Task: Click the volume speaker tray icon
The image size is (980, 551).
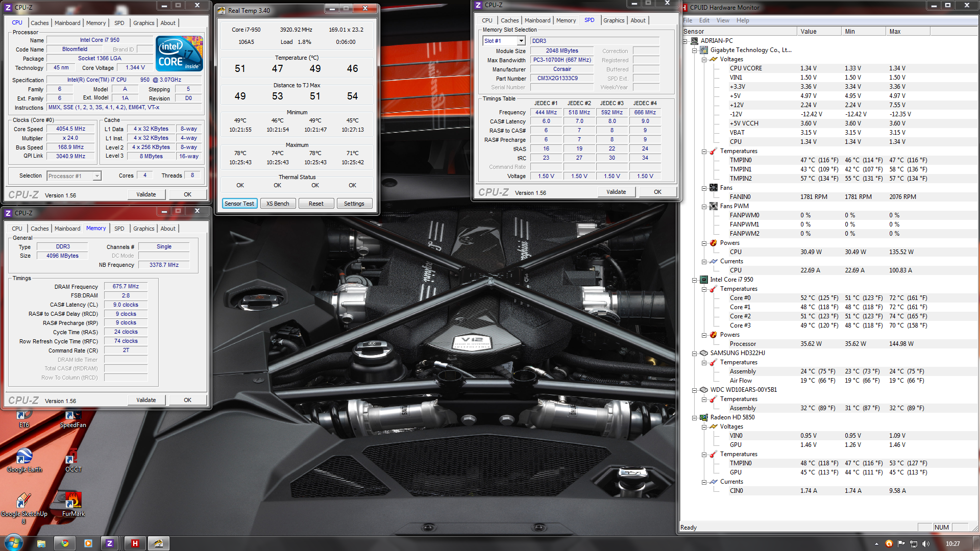Action: (926, 544)
